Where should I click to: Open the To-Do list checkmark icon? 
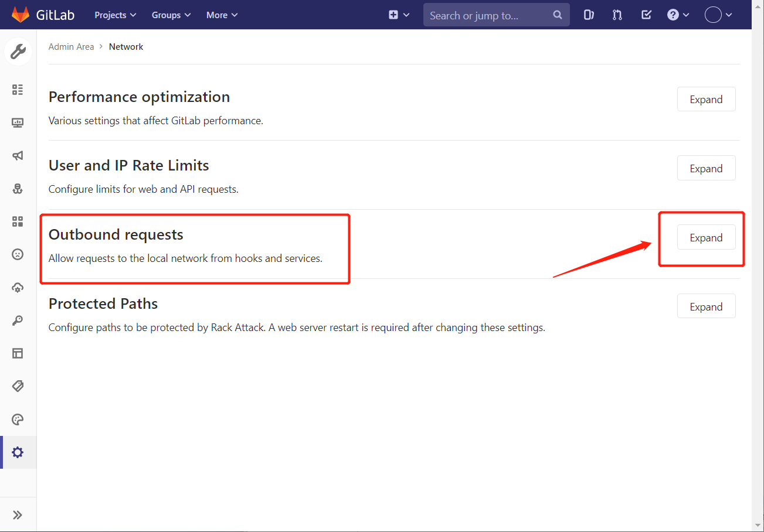pyautogui.click(x=646, y=15)
